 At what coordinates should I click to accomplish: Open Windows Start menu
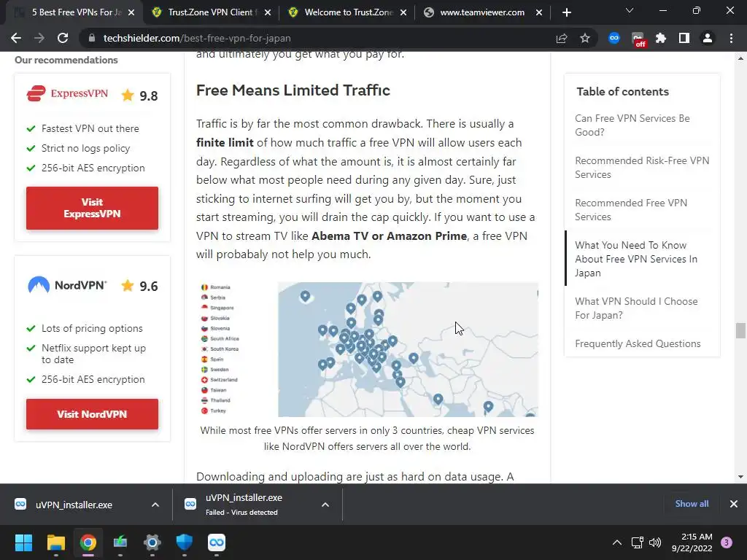tap(23, 542)
